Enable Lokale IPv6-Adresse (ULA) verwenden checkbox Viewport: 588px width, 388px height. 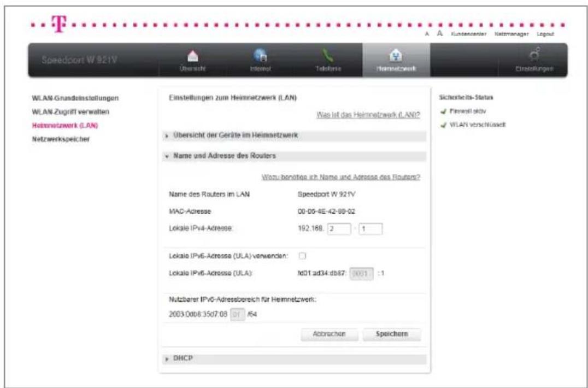(x=302, y=256)
